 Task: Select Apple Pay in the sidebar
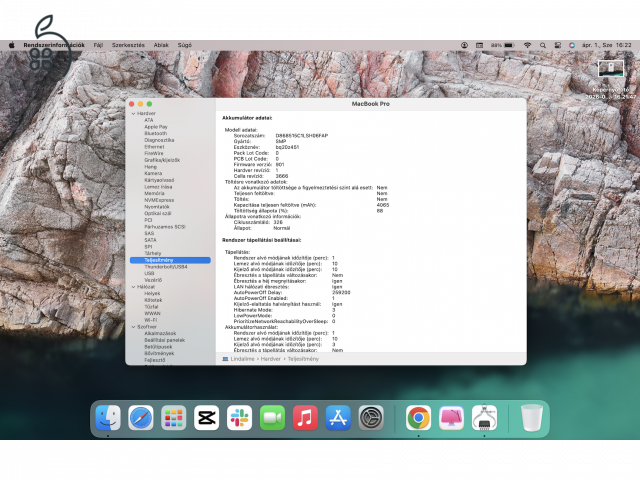coord(156,127)
